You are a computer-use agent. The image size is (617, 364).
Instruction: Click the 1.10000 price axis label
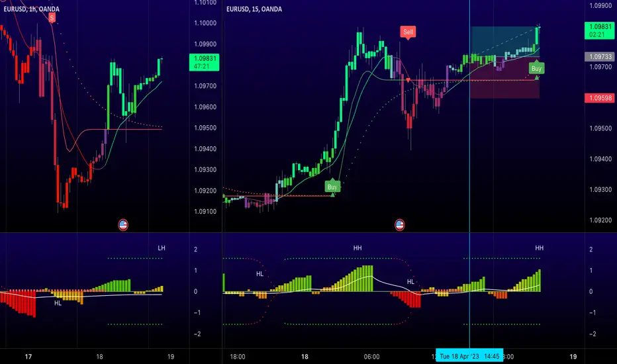[x=205, y=23]
